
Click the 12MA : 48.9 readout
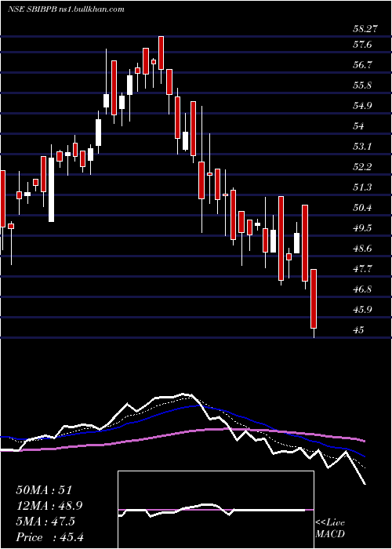tap(49, 506)
